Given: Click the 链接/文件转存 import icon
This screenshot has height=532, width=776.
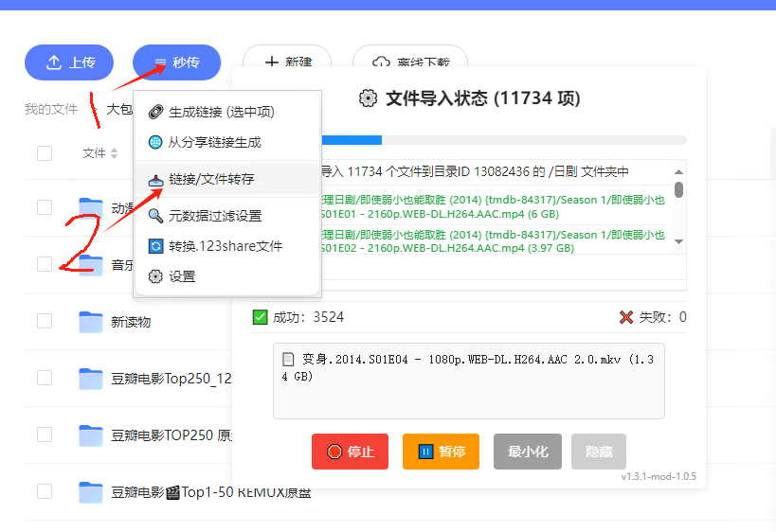Looking at the screenshot, I should coord(156,179).
